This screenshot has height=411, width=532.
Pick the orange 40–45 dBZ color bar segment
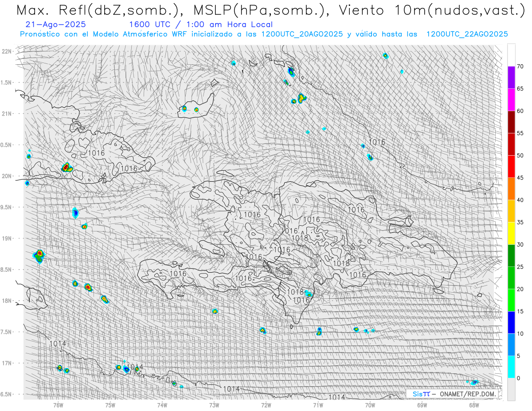point(511,189)
